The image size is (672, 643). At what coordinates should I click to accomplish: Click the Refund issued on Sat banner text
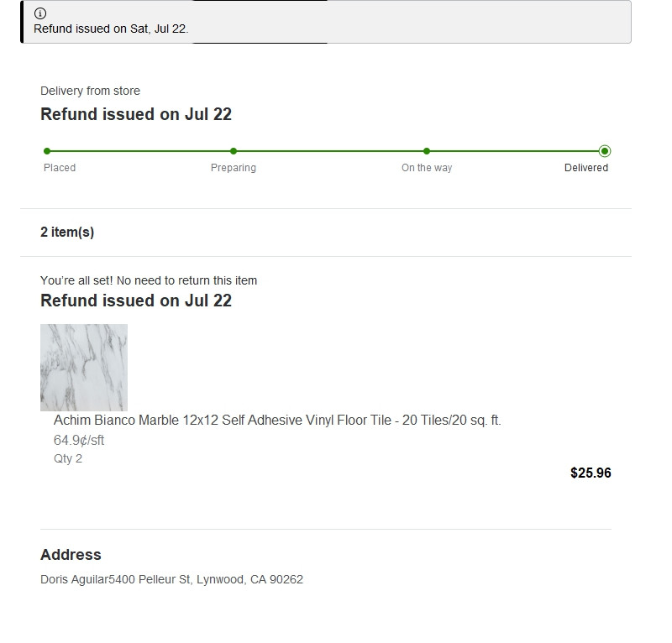(x=111, y=29)
